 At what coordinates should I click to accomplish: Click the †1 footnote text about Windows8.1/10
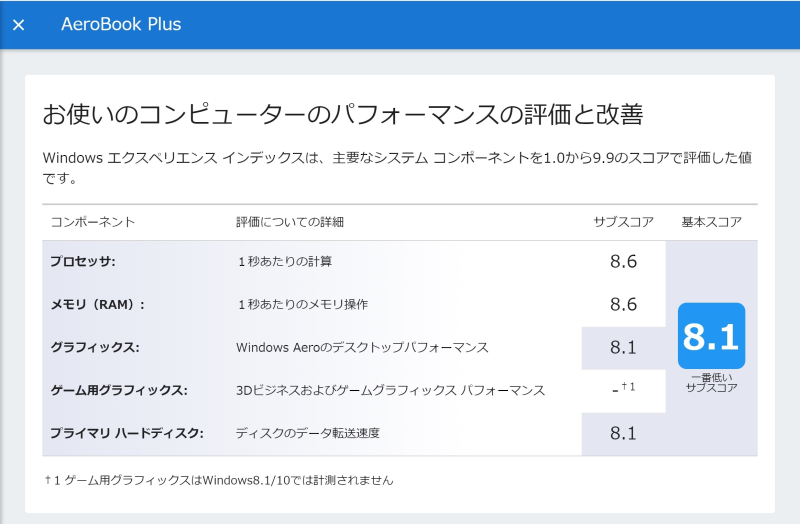(219, 480)
